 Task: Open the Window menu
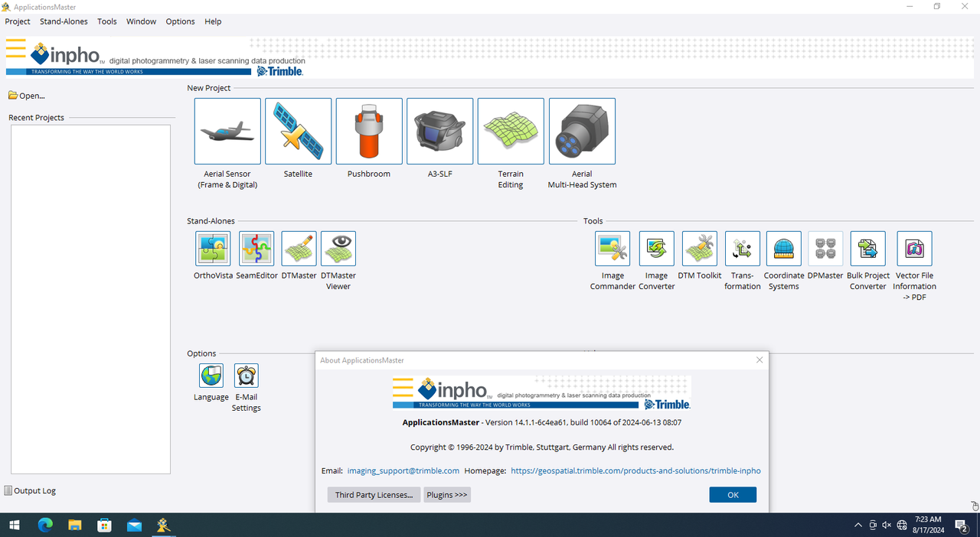(x=141, y=21)
